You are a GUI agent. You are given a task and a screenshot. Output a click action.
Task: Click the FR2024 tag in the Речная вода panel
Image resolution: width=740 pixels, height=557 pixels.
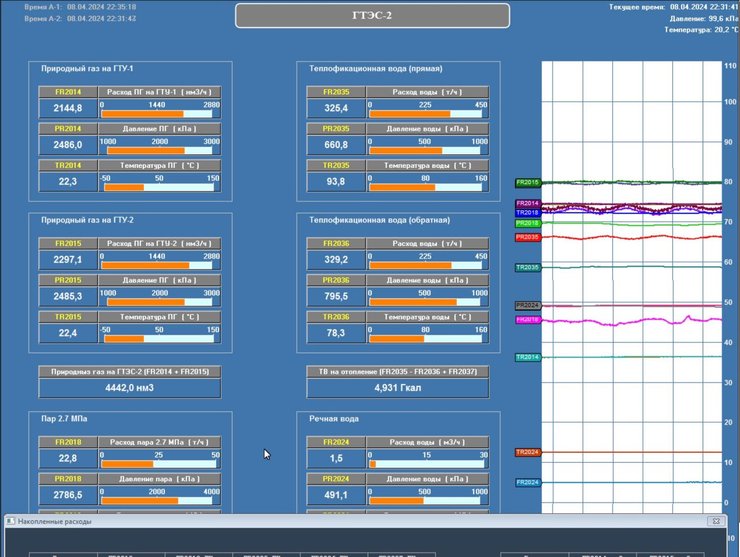pos(337,441)
